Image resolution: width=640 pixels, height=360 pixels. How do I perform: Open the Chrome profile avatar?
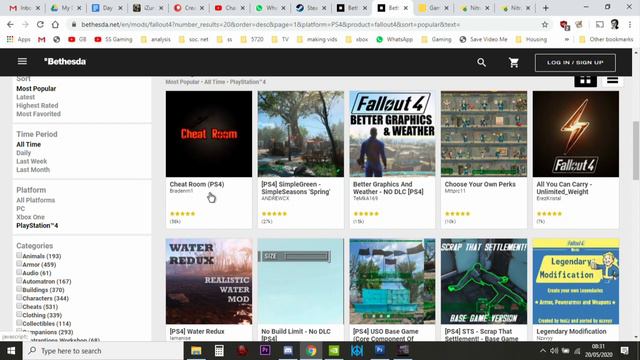615,24
